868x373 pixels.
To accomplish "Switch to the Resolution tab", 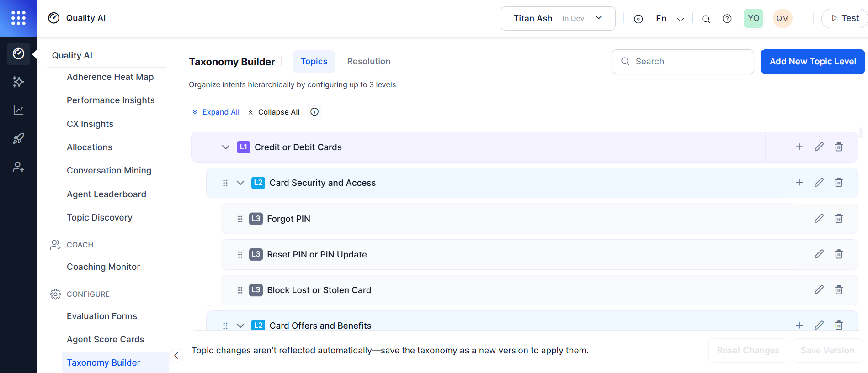I will [x=368, y=62].
